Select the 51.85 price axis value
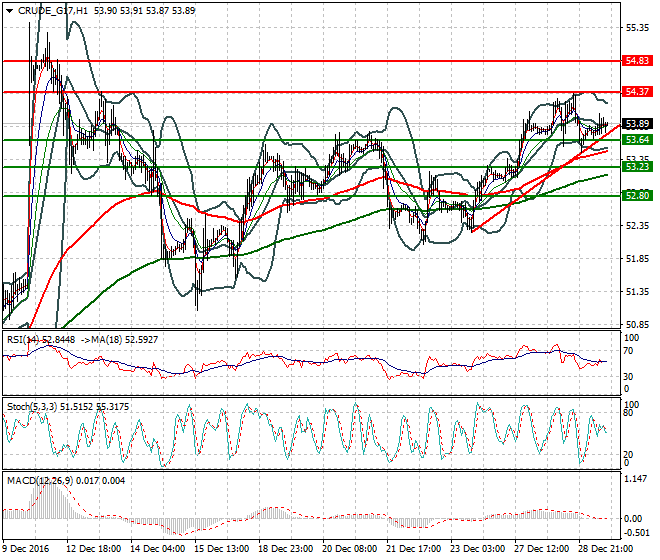 (637, 259)
